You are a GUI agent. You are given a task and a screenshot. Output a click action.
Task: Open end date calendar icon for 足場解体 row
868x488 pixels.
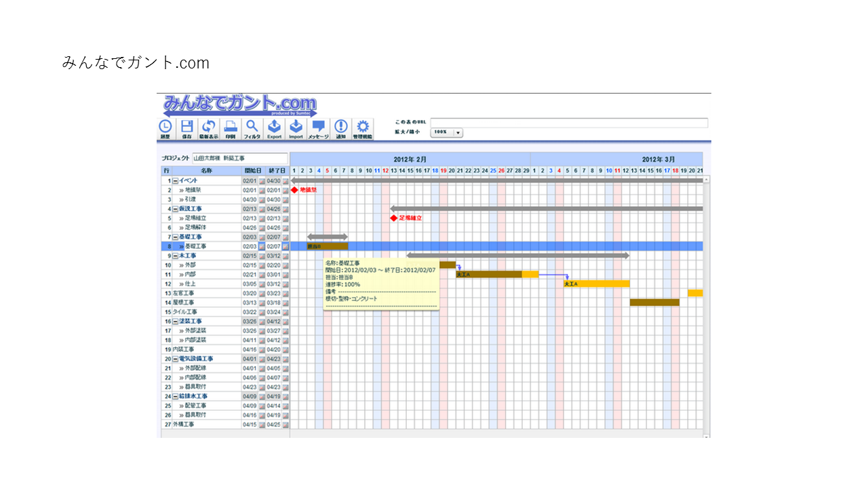click(x=285, y=228)
